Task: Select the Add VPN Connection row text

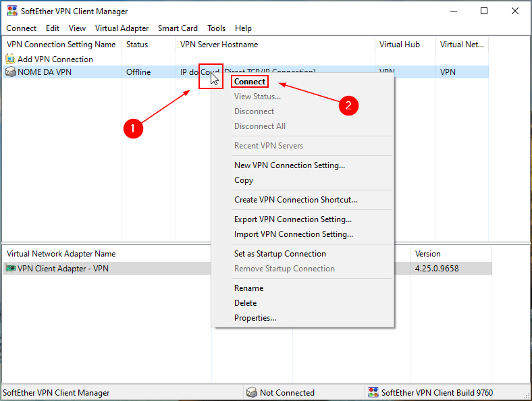Action: click(x=55, y=59)
